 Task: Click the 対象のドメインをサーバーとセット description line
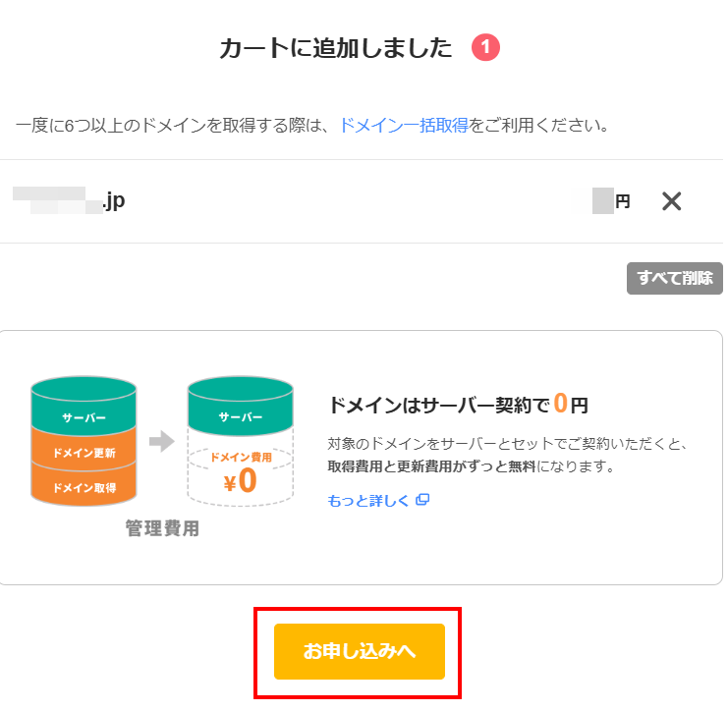pyautogui.click(x=506, y=443)
